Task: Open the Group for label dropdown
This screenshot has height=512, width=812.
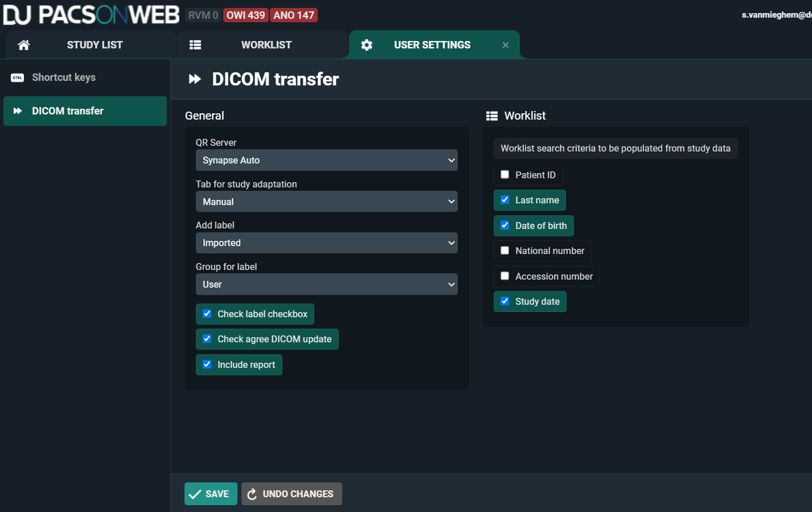Action: click(326, 284)
